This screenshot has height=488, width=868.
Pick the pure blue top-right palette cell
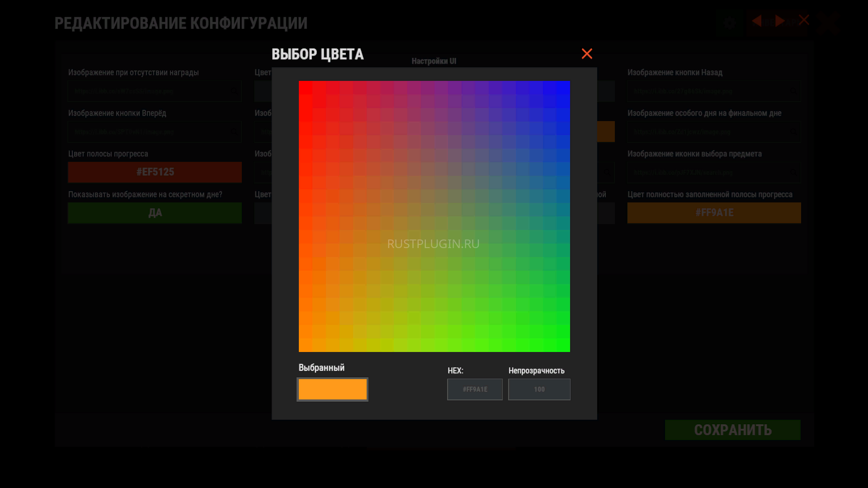[563, 88]
